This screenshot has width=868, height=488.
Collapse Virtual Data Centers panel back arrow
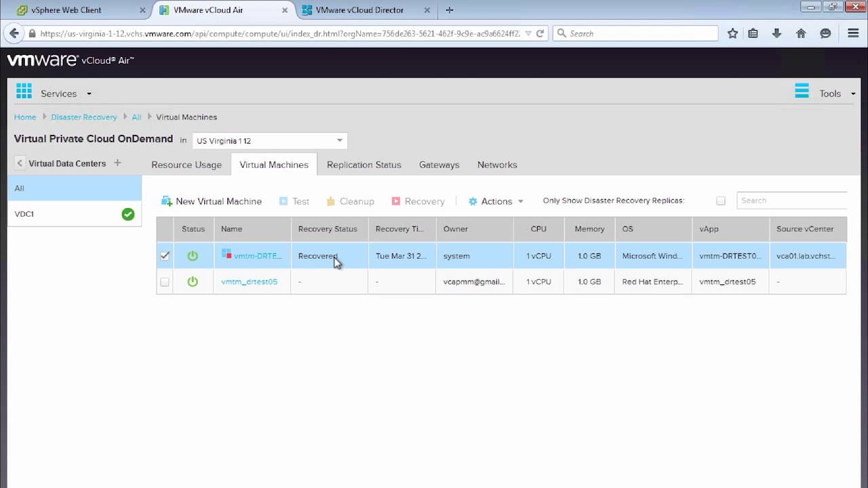click(x=20, y=163)
